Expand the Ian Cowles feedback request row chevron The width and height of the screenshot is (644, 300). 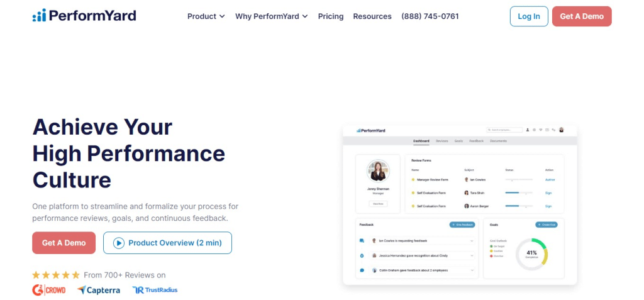click(x=472, y=241)
